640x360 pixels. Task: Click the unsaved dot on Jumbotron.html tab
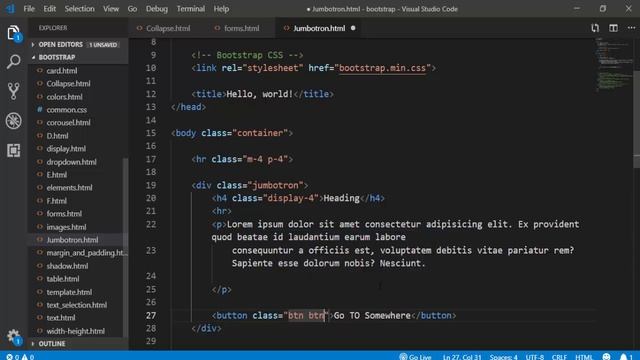pos(353,28)
